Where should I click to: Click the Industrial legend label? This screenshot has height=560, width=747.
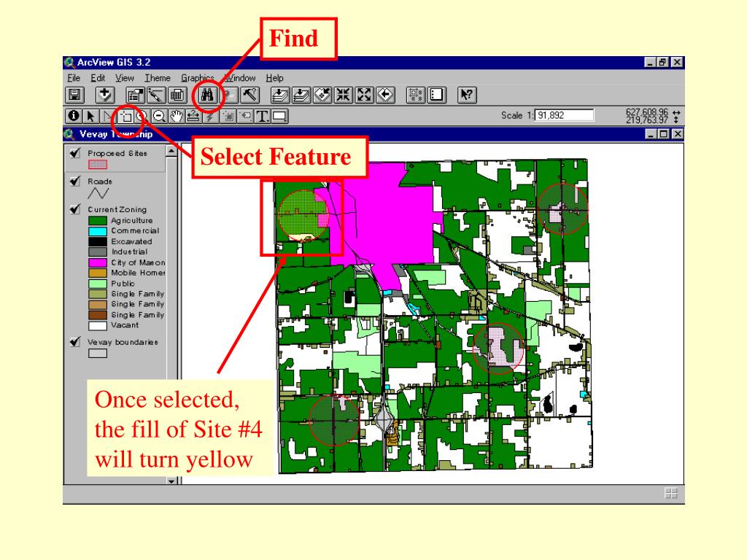coord(130,252)
